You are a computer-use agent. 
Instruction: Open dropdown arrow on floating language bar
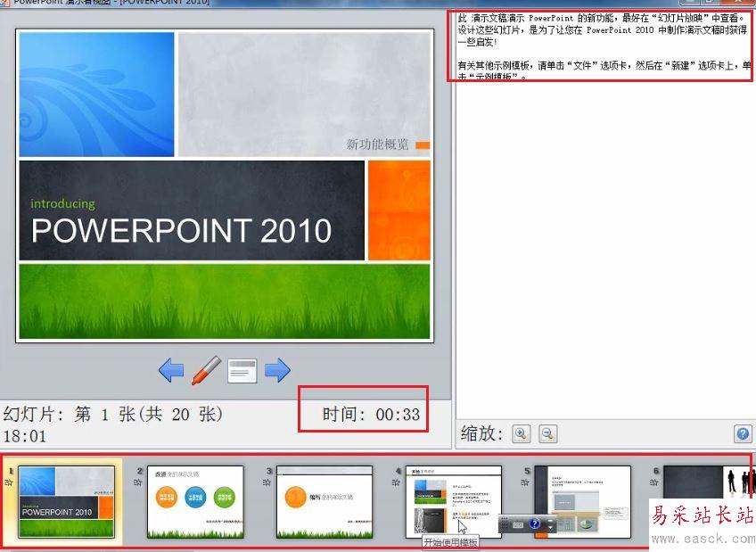coord(552,526)
